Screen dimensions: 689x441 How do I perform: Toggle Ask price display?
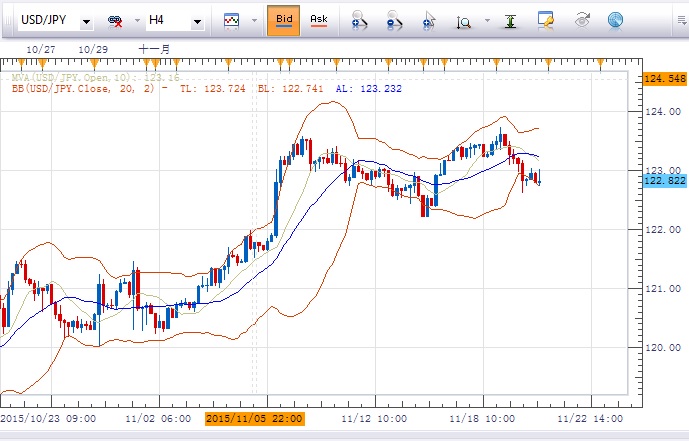pos(318,20)
